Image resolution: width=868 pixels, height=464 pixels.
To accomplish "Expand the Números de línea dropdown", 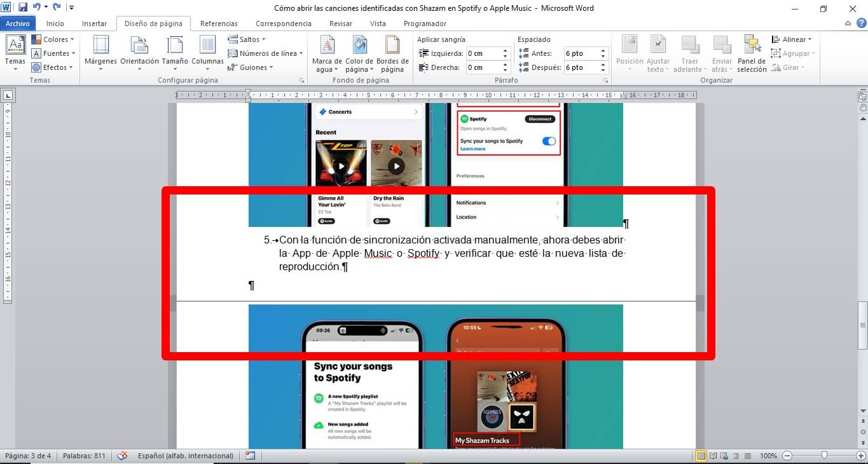I will click(x=265, y=53).
